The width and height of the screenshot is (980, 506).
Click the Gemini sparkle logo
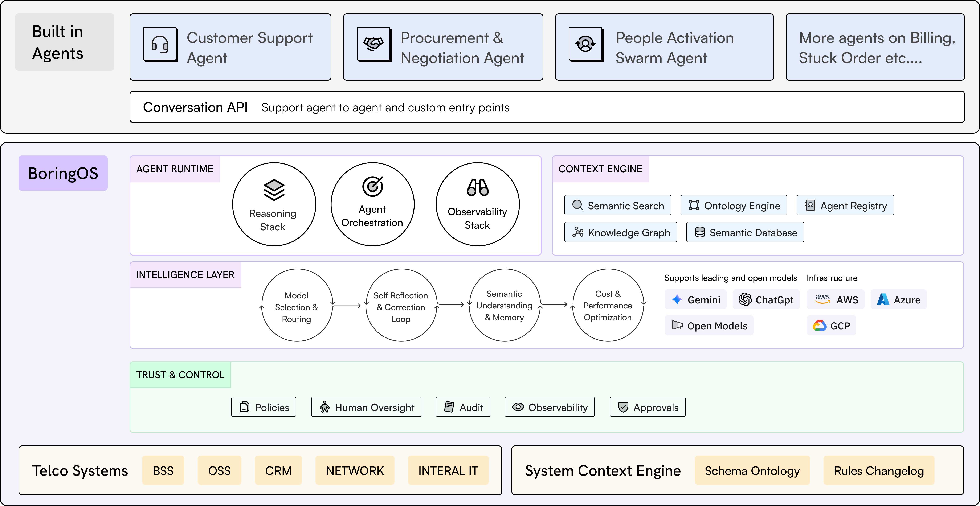tap(677, 300)
